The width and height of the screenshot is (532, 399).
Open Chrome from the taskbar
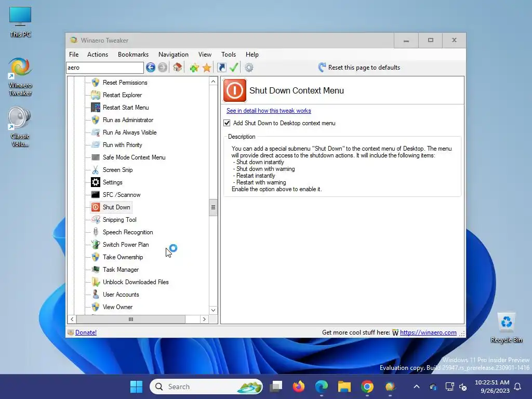pyautogui.click(x=367, y=387)
